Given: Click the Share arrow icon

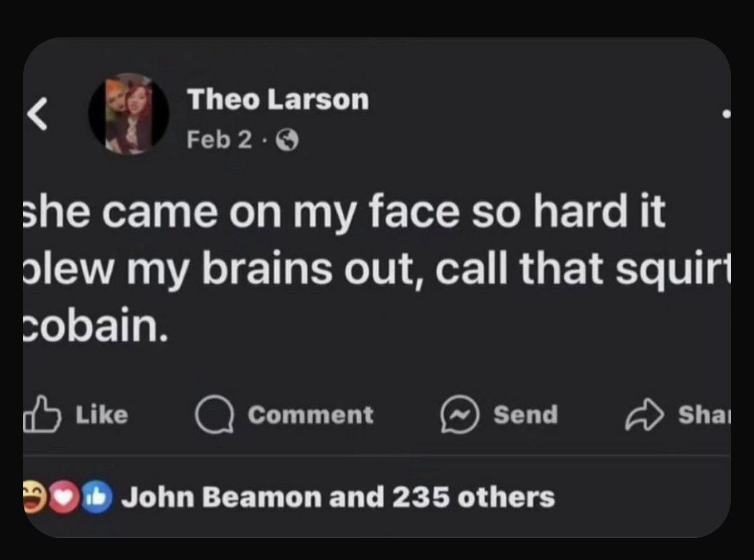Looking at the screenshot, I should coord(644,414).
